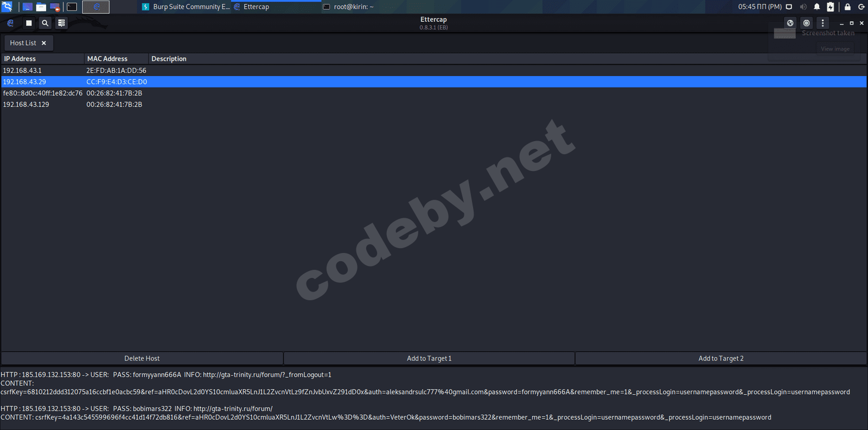Open the MITM menu globe icon
This screenshot has width=868, height=430.
[790, 23]
